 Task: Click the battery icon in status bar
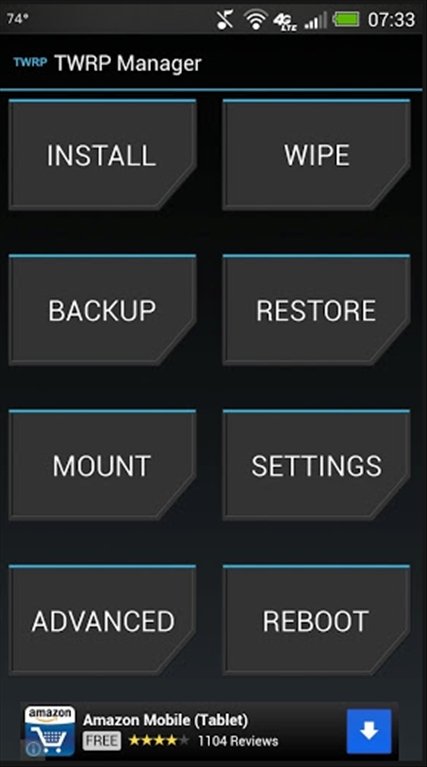(x=346, y=20)
